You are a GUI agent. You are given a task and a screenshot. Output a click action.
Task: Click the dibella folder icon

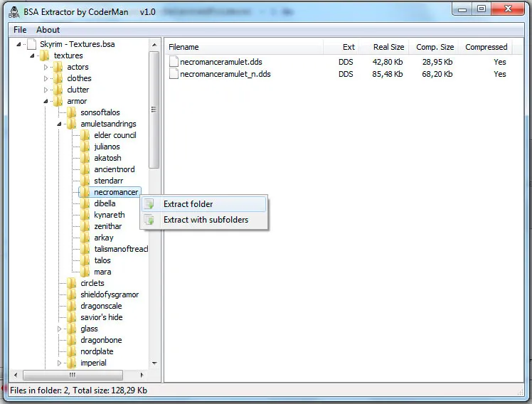tap(85, 203)
